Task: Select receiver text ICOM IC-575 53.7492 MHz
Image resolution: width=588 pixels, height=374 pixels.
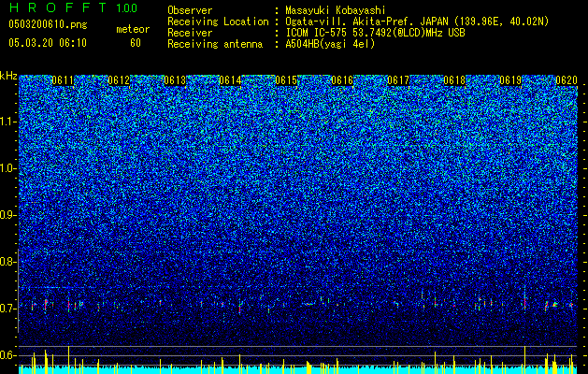Action: tap(375, 33)
